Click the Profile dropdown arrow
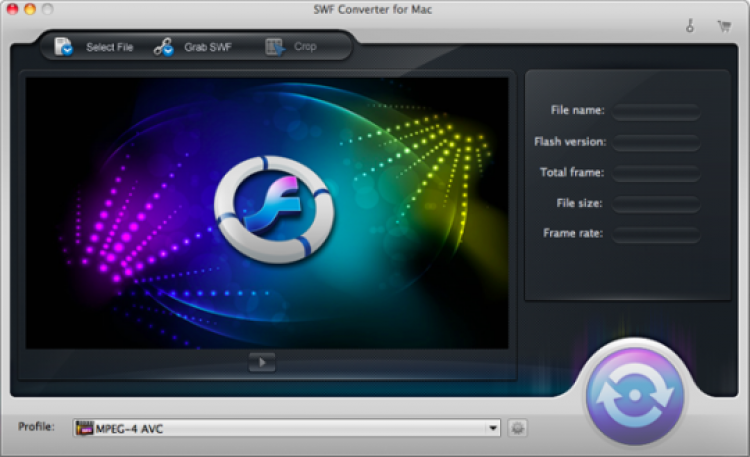 point(493,428)
